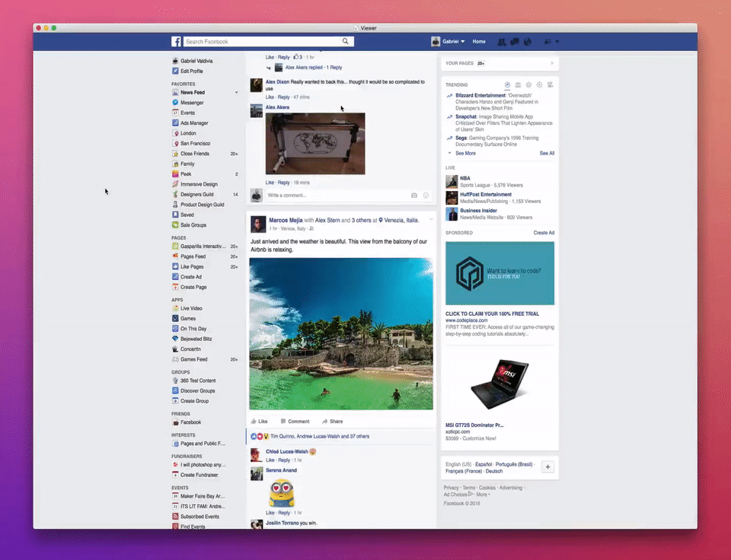The width and height of the screenshot is (731, 560).
Task: Comment on Marcos Mejia's post
Action: point(295,422)
